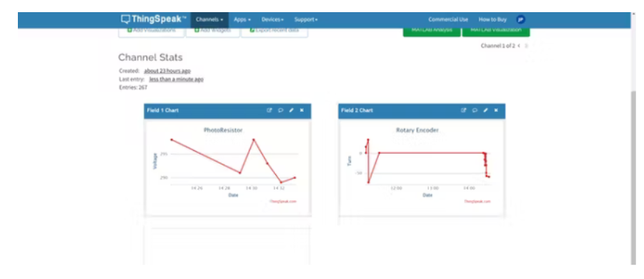
Task: Click the comment icon on Field 1 Chart
Action: coord(280,110)
